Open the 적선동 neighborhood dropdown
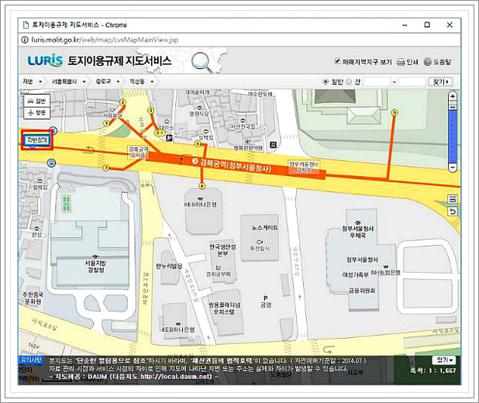 [x=141, y=82]
